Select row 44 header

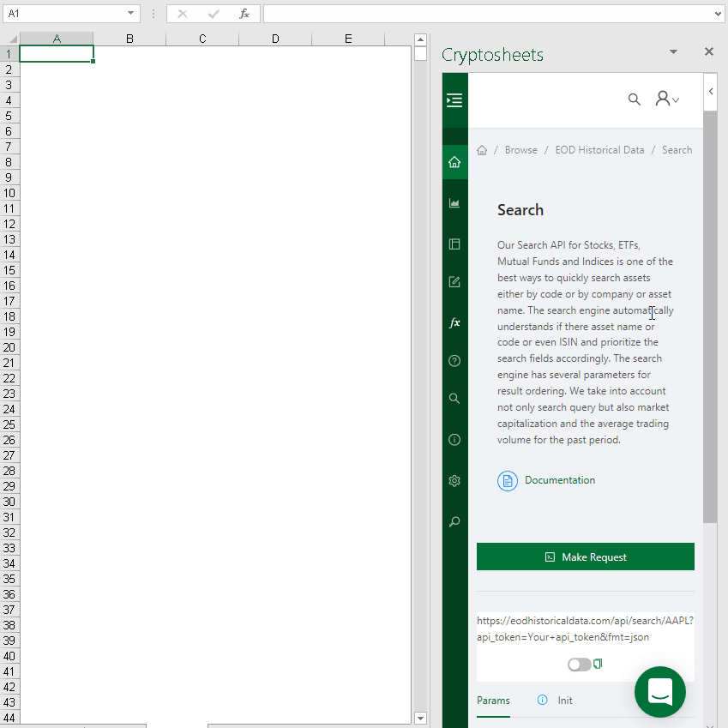pyautogui.click(x=9, y=718)
